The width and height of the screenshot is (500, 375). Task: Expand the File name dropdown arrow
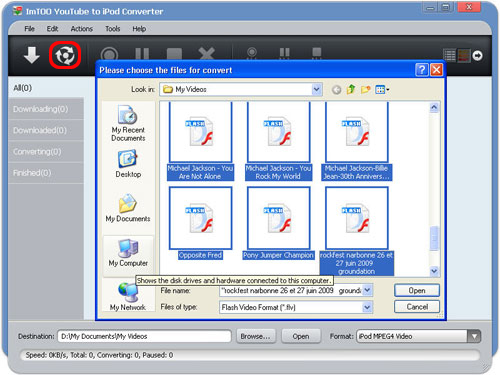pos(367,290)
